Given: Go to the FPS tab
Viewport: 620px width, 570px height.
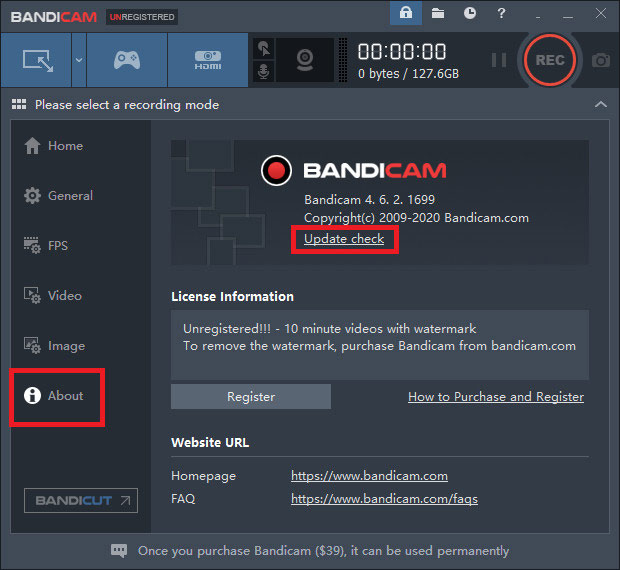Looking at the screenshot, I should point(58,246).
